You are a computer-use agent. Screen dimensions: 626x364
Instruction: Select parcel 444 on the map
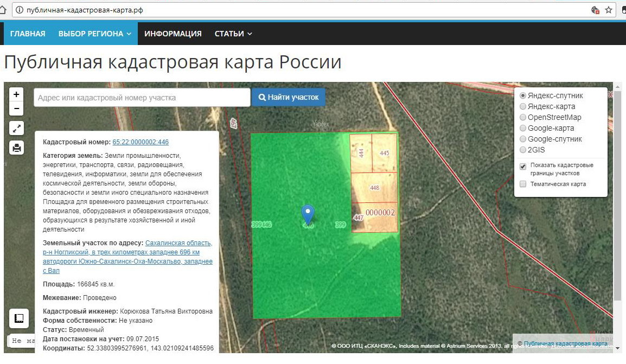tap(361, 153)
